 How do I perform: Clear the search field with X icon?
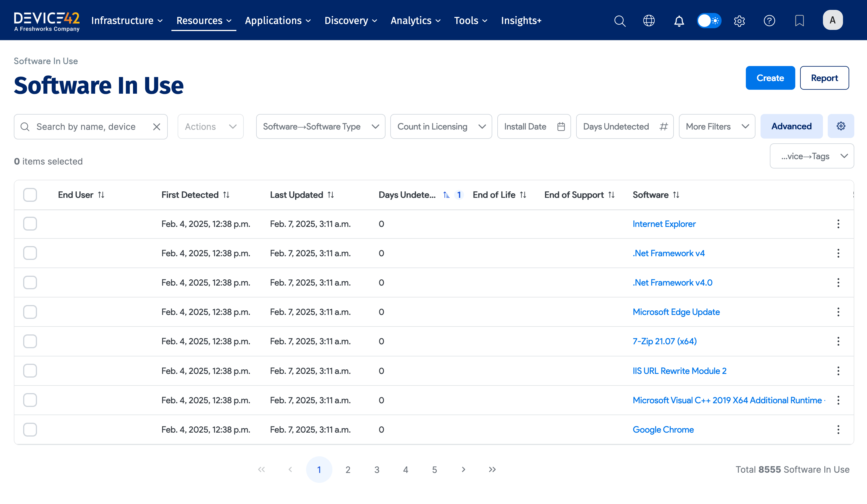[156, 127]
